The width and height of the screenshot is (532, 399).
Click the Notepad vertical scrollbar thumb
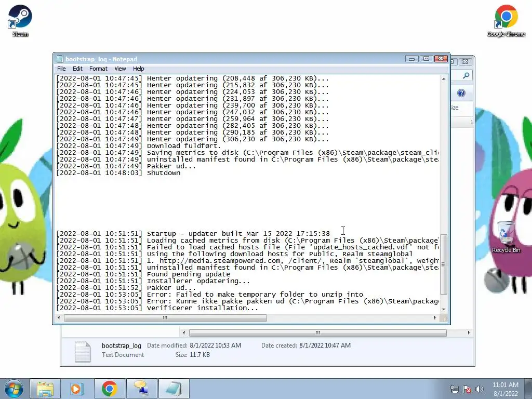pos(444,264)
